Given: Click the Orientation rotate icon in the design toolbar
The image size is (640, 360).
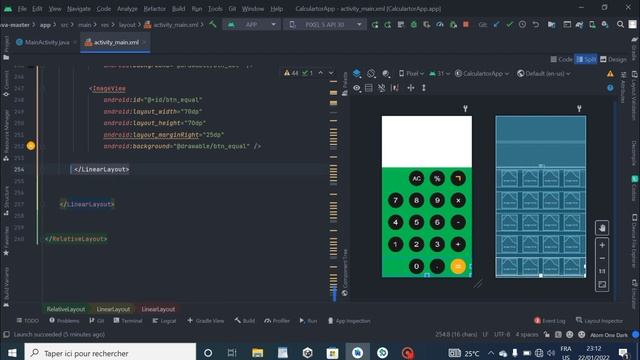Looking at the screenshot, I should 371,73.
